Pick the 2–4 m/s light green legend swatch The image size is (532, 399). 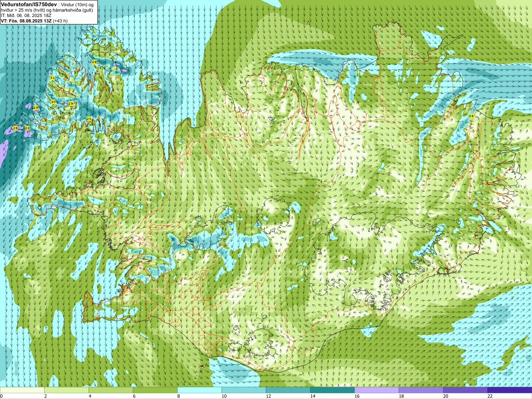click(x=66, y=390)
